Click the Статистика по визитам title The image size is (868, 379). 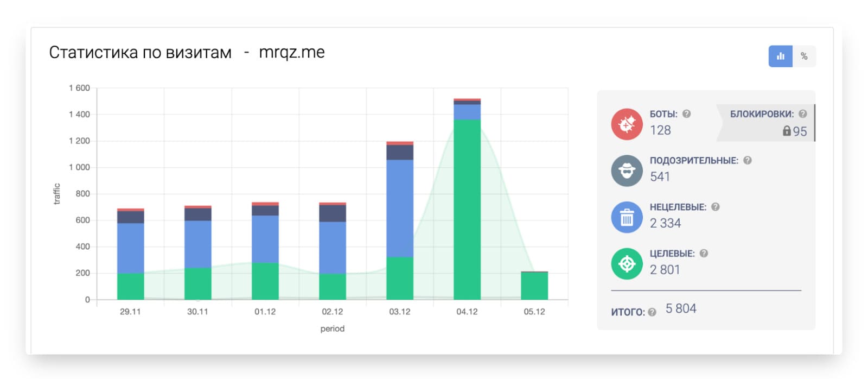[x=140, y=53]
